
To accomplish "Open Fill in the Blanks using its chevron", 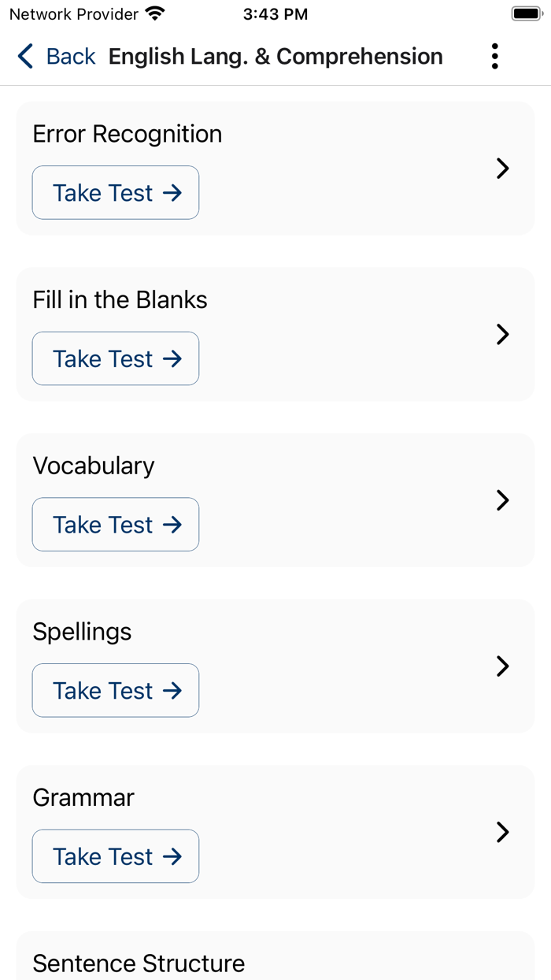I will coord(502,335).
